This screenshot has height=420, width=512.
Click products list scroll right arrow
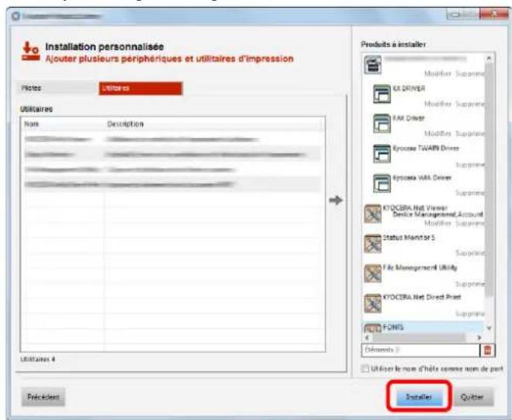click(480, 338)
